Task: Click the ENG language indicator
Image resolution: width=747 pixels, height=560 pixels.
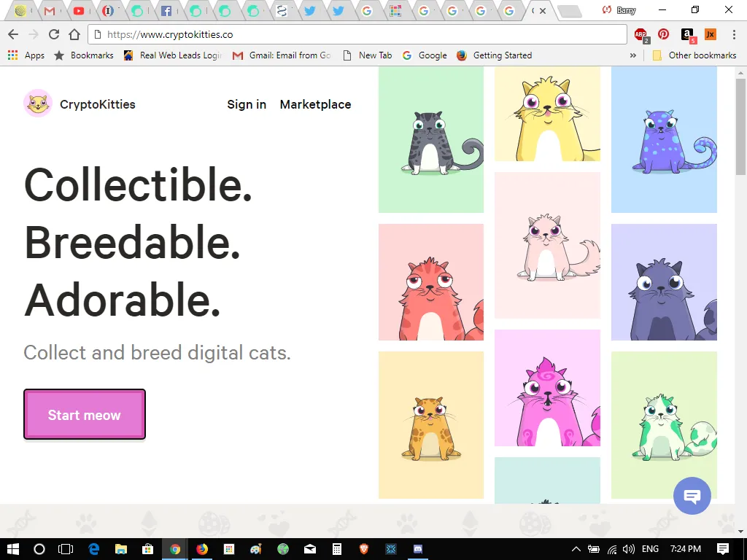Action: (x=650, y=549)
